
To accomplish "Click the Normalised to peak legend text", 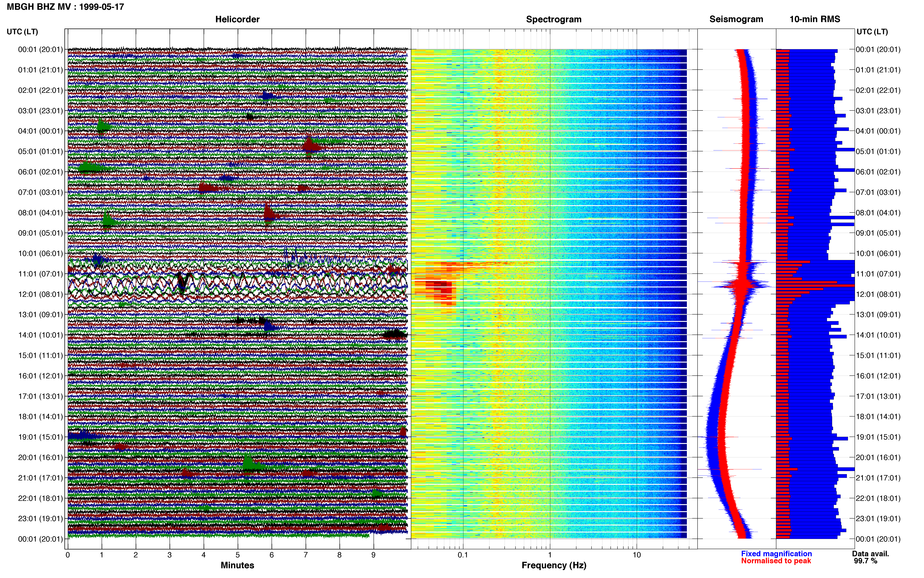I will tap(776, 561).
